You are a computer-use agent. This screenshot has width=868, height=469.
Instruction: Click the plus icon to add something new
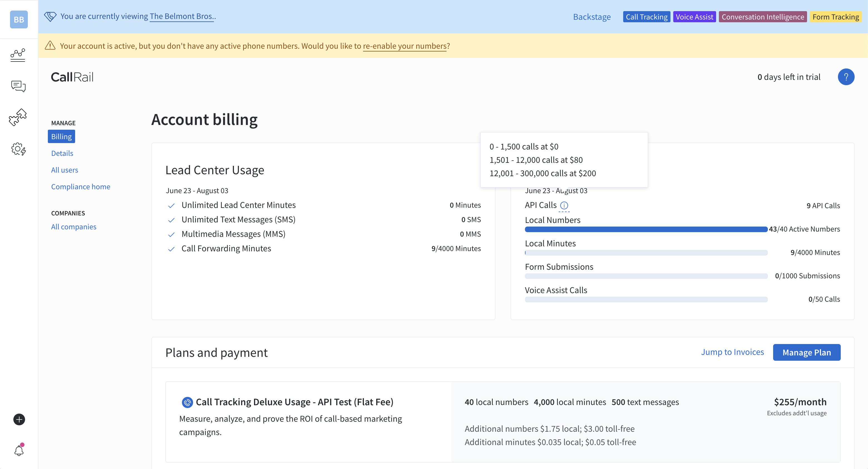(19, 419)
